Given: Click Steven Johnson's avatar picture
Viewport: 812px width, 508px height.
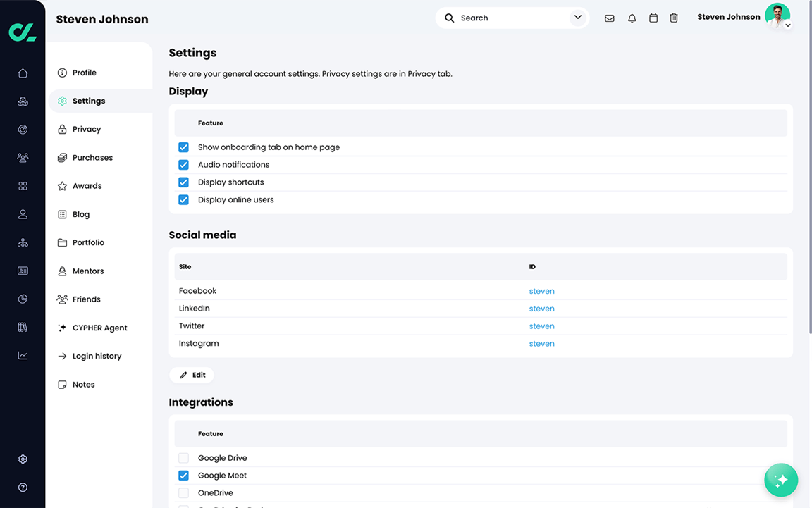Looking at the screenshot, I should (x=777, y=16).
